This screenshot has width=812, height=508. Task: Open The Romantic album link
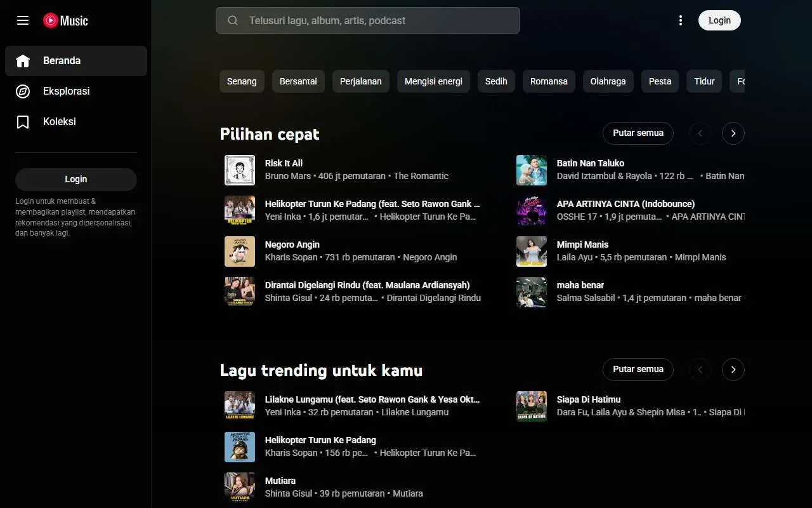(x=421, y=176)
